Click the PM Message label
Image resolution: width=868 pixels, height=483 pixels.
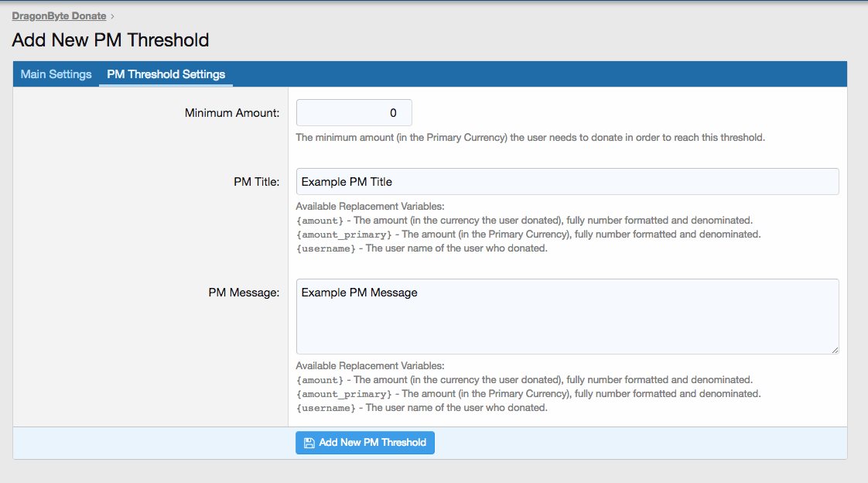(x=244, y=293)
